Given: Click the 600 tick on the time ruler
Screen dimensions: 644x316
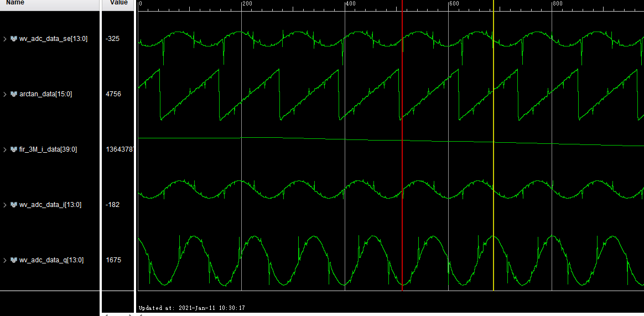Looking at the screenshot, I should [454, 3].
